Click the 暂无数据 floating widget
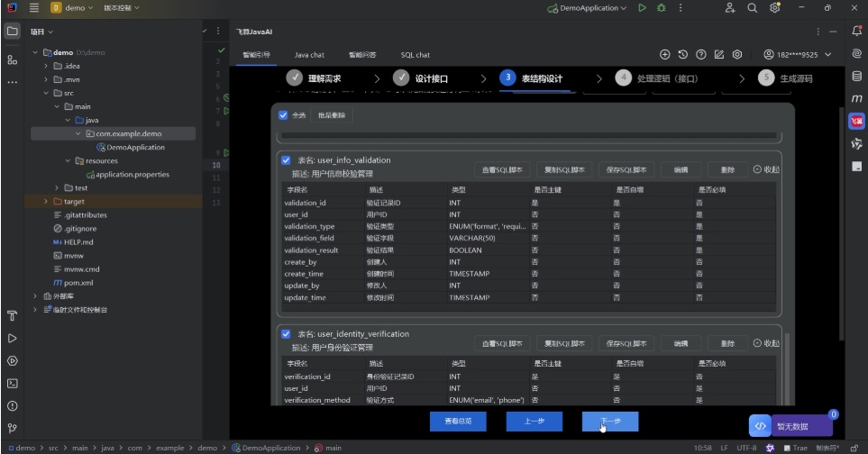 pyautogui.click(x=791, y=426)
